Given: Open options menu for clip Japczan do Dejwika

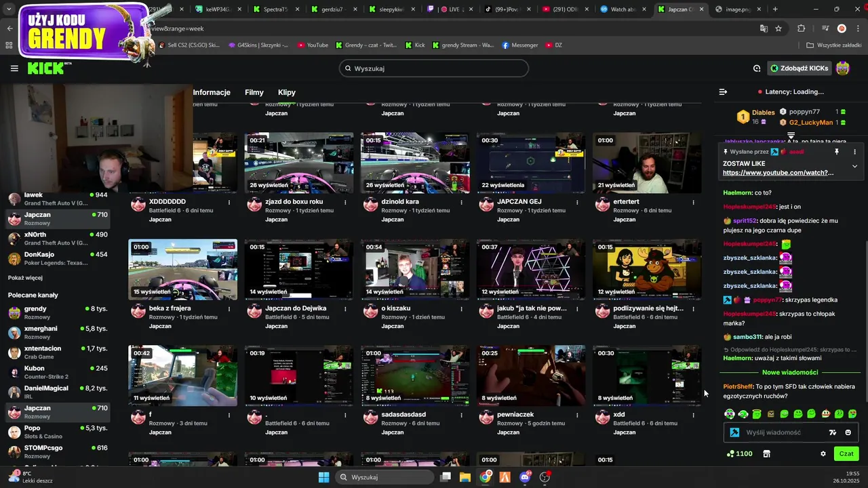Looking at the screenshot, I should pyautogui.click(x=345, y=308).
